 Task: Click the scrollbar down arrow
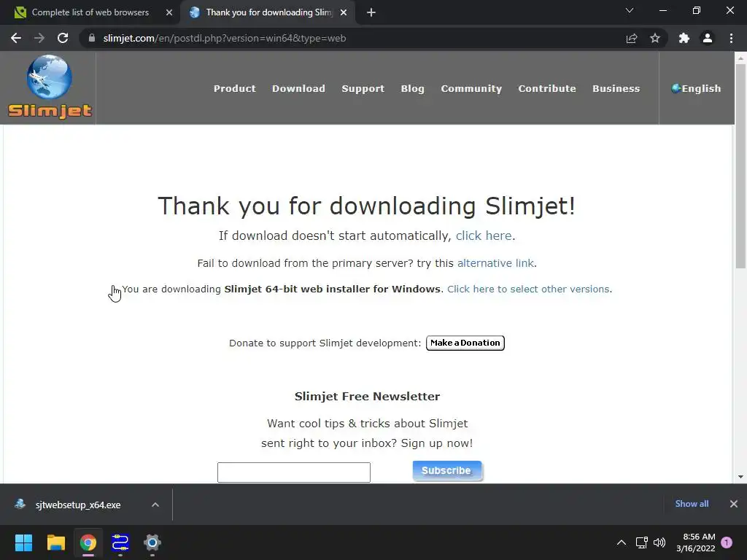pyautogui.click(x=740, y=477)
